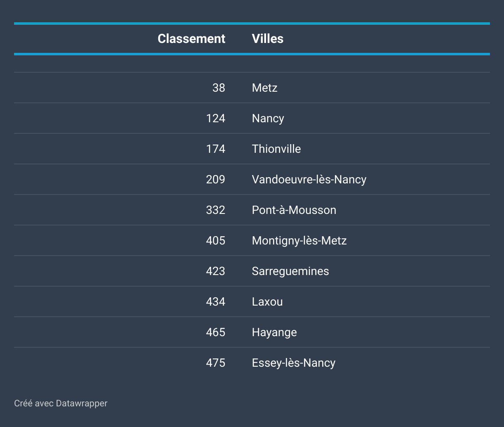Click ranking value 38
Image resolution: width=504 pixels, height=427 pixels.
pos(219,88)
